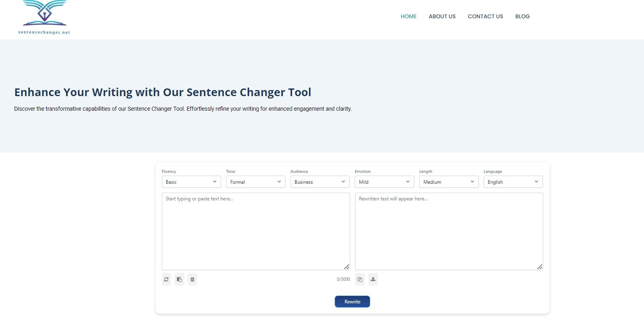
Task: Click the resize handle of the input text area
Action: point(347,267)
